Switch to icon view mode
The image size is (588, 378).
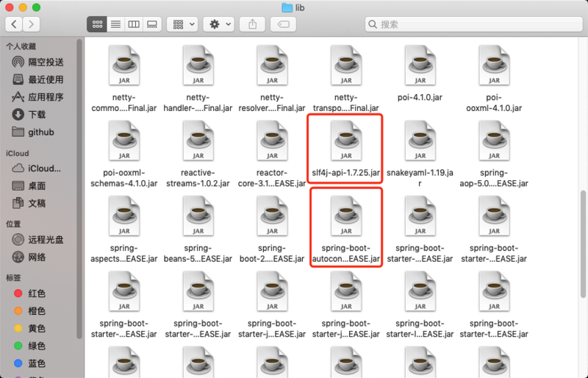[x=97, y=24]
